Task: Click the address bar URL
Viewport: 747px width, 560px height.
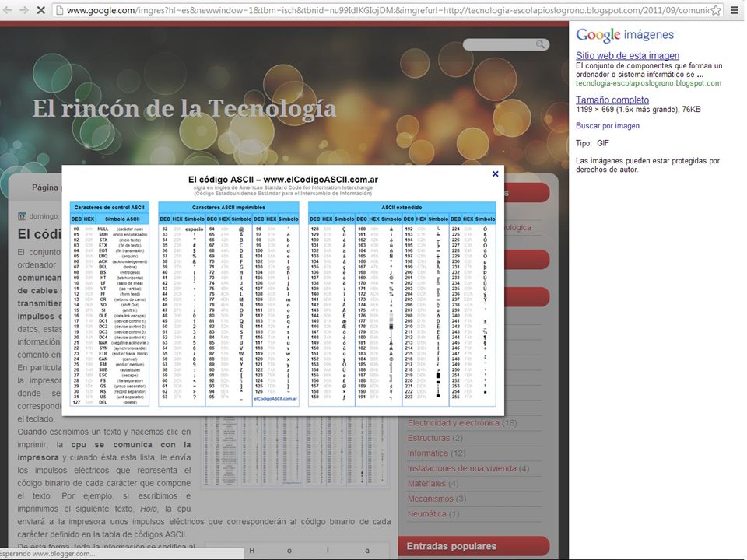Action: (387, 10)
